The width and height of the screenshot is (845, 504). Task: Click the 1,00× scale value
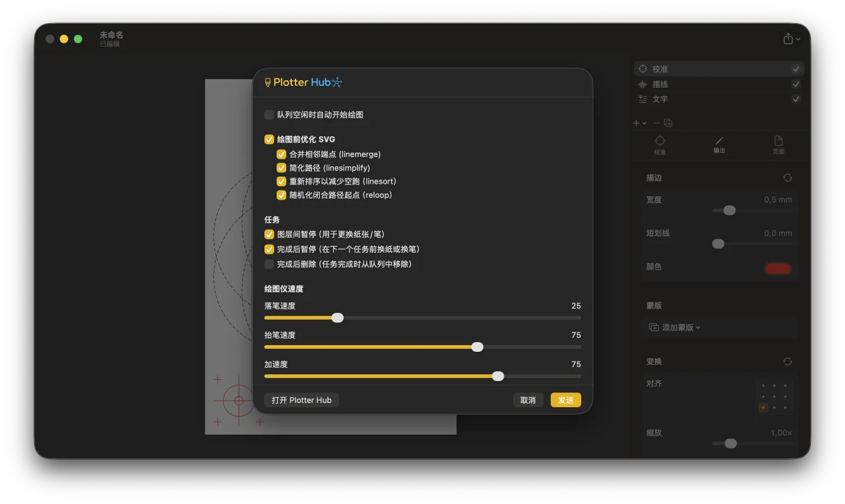coord(781,433)
